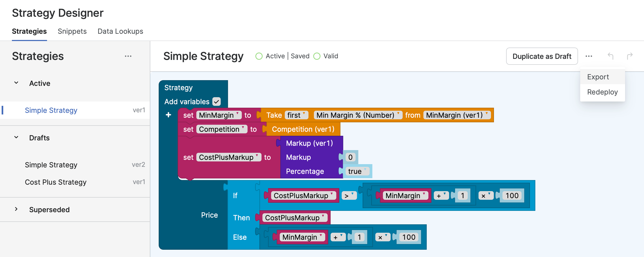This screenshot has height=257, width=644.
Task: Click the undo arrow icon
Action: tap(610, 56)
